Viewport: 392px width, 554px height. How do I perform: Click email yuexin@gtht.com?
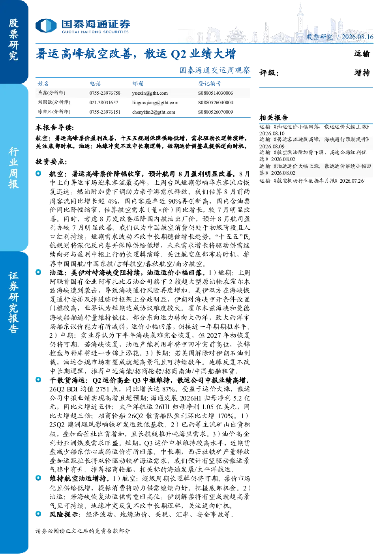pyautogui.click(x=150, y=93)
